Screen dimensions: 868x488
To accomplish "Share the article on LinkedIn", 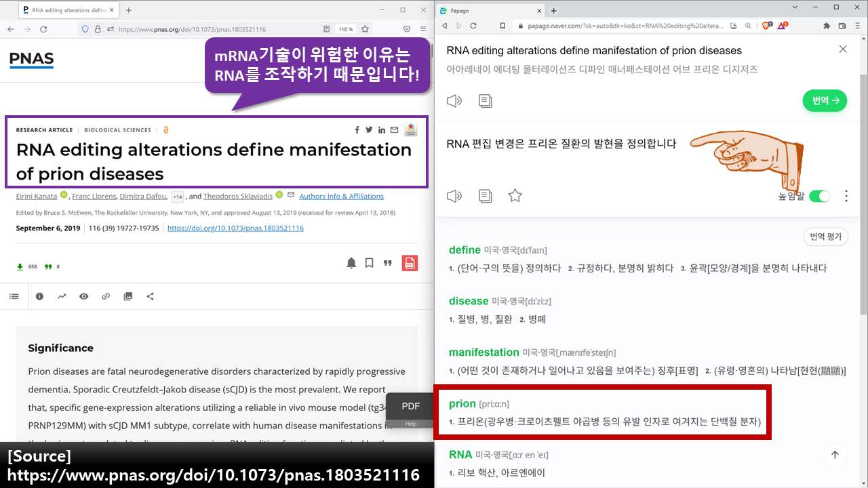I will 382,129.
